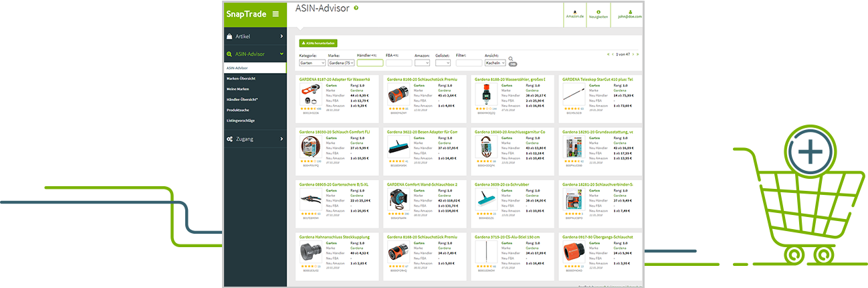
Task: Click the 3622-20 Besen broom image
Action: click(x=398, y=147)
